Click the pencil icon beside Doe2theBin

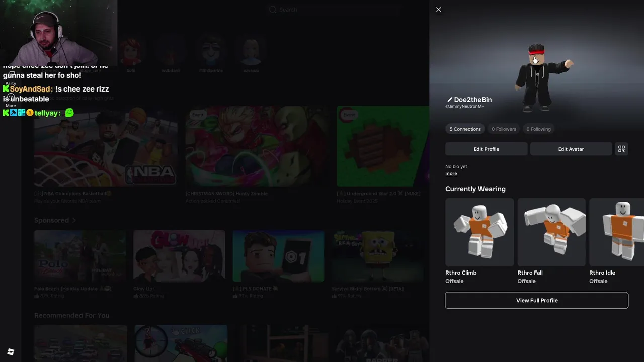click(450, 100)
